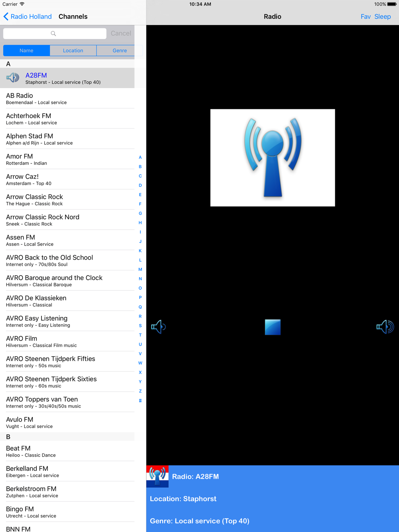Tap the radio antenna artwork image

click(273, 158)
